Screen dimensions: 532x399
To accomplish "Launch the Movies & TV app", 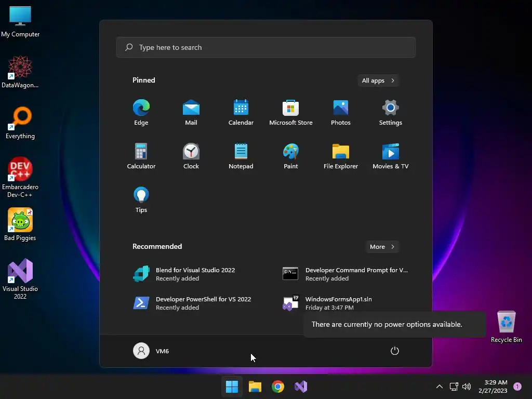I will pos(391,156).
